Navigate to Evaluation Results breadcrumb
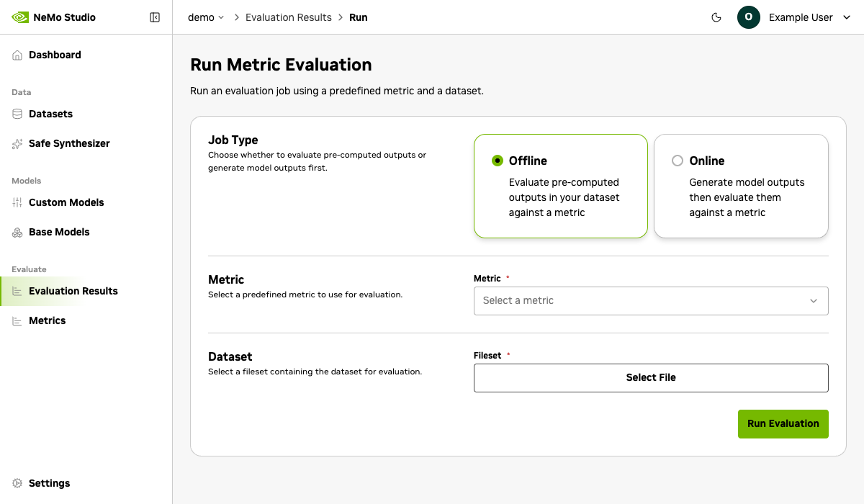This screenshot has width=864, height=504. [288, 17]
